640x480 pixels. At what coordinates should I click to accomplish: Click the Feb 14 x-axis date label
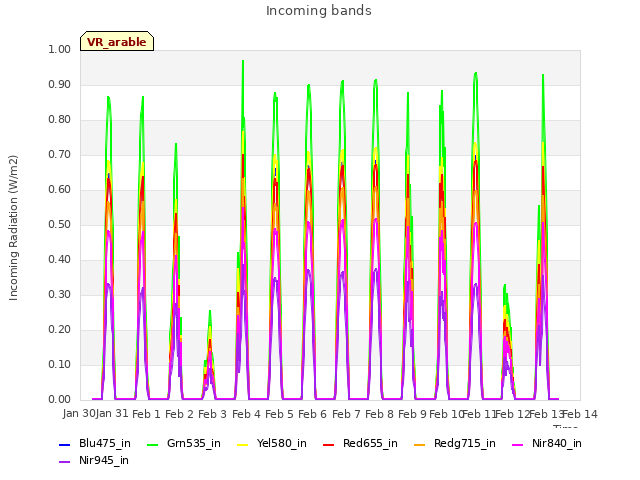tap(580, 414)
